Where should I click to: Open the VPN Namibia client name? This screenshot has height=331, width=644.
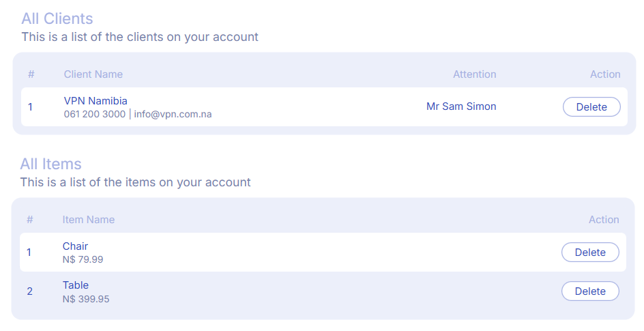pos(96,101)
